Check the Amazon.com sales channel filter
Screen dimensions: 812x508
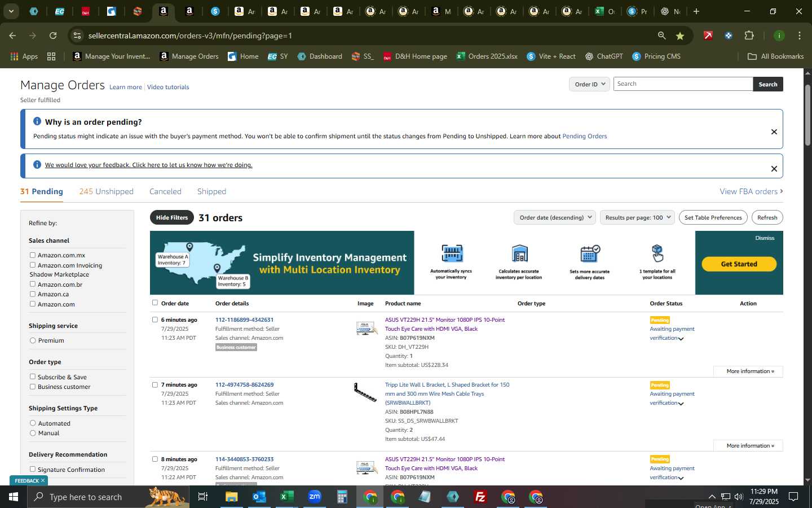click(x=33, y=304)
